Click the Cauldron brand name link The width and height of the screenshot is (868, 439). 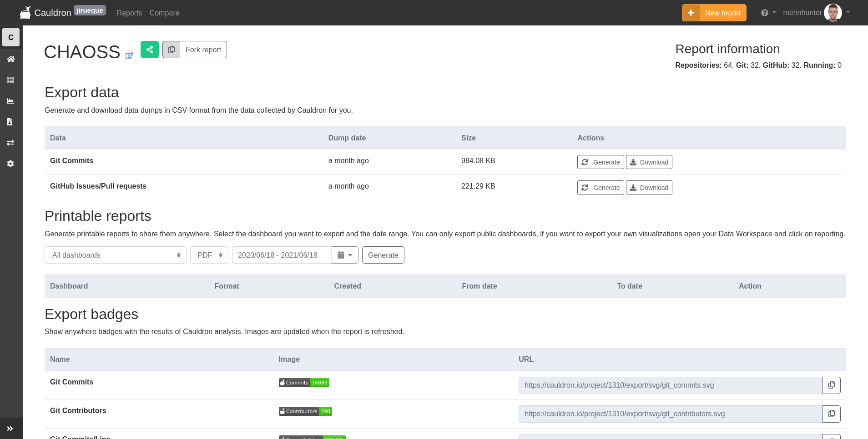click(53, 13)
